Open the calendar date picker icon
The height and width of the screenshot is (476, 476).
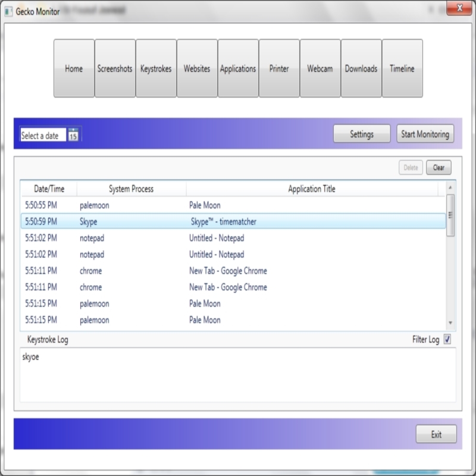[x=73, y=134]
